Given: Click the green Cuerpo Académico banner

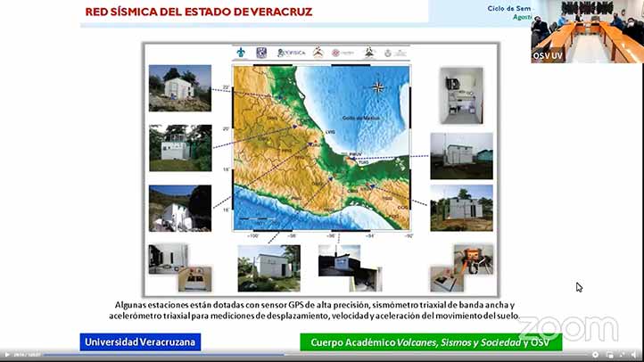Looking at the screenshot, I should click(x=431, y=341).
